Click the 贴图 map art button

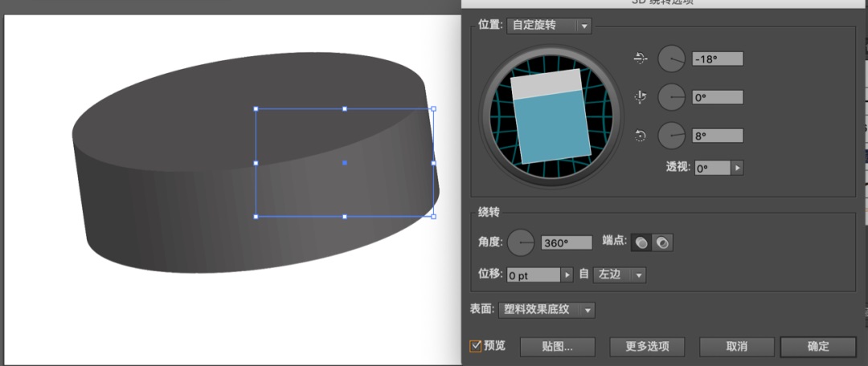coord(557,347)
